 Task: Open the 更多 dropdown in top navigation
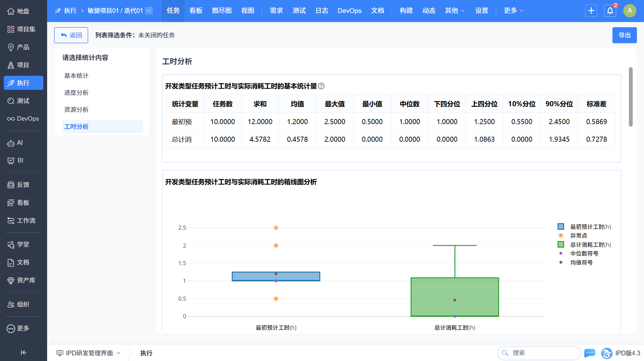pyautogui.click(x=513, y=11)
